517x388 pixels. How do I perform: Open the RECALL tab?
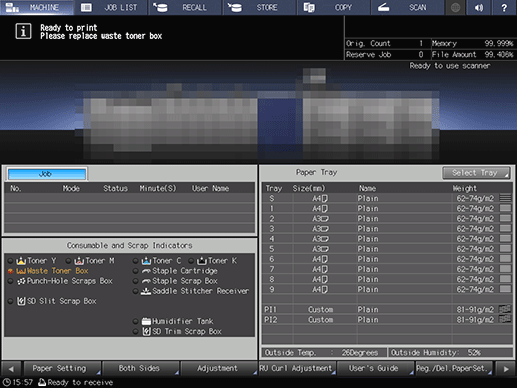185,7
